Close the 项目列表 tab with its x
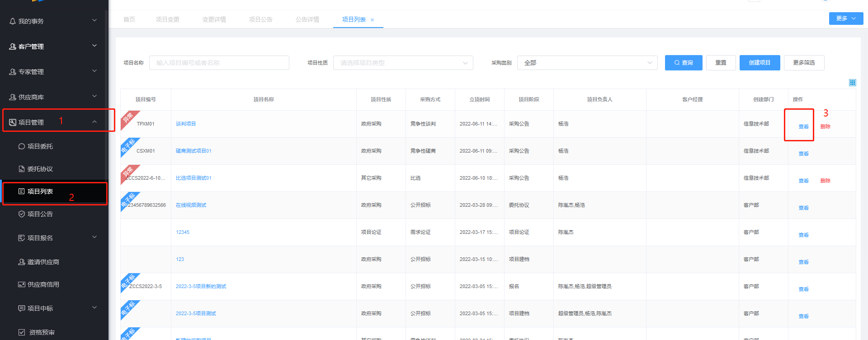 coord(373,20)
